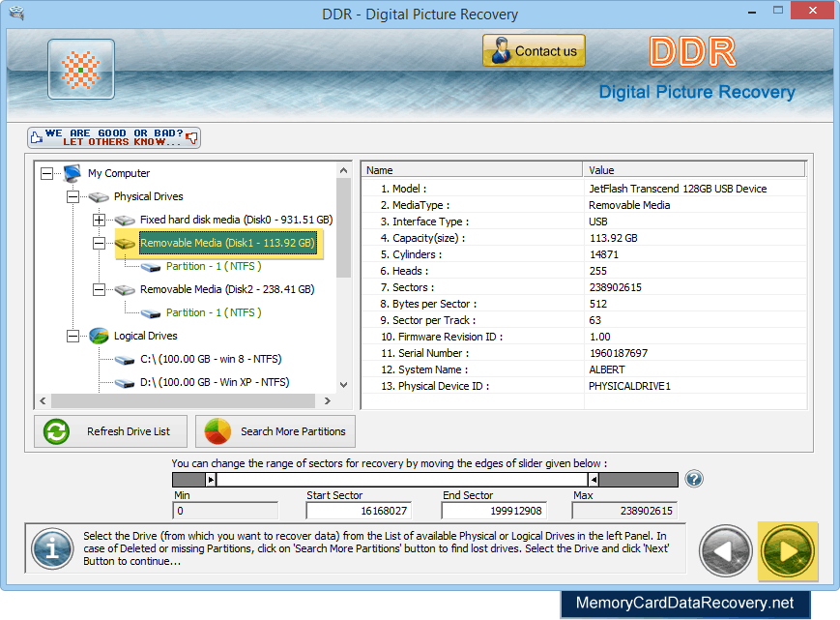Collapse the My Computer tree node

47,173
